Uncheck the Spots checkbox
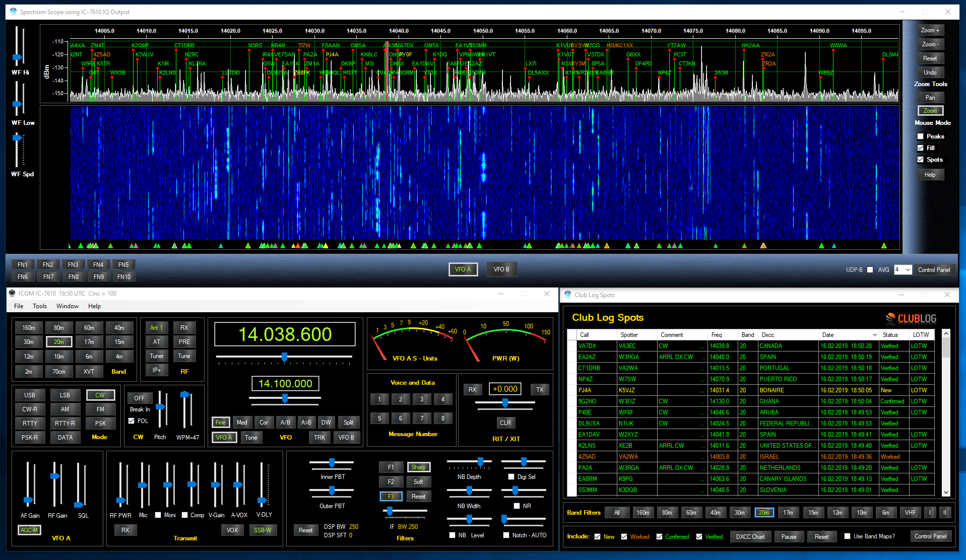 pyautogui.click(x=921, y=160)
